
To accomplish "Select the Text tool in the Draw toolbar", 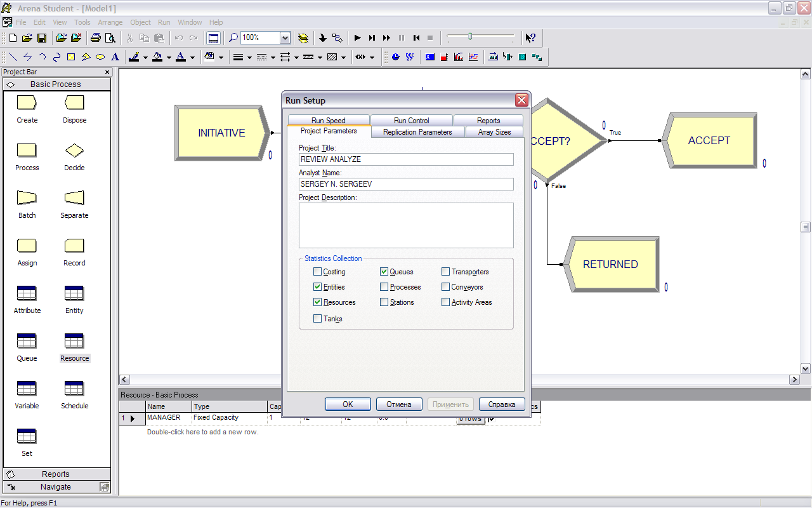I will tap(115, 57).
